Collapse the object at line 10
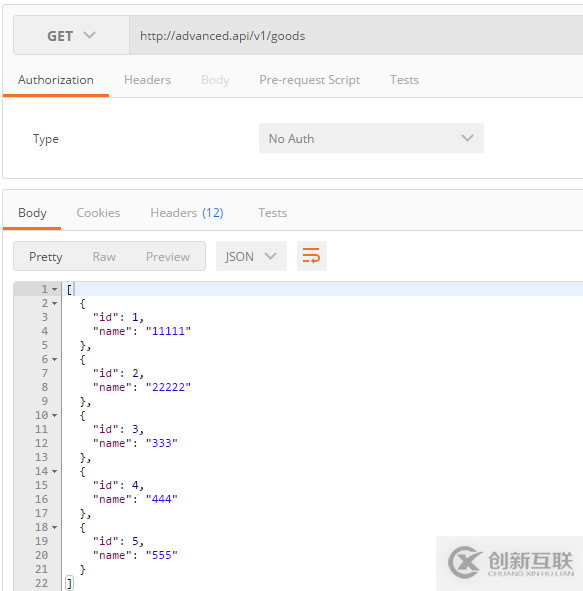 coord(55,415)
